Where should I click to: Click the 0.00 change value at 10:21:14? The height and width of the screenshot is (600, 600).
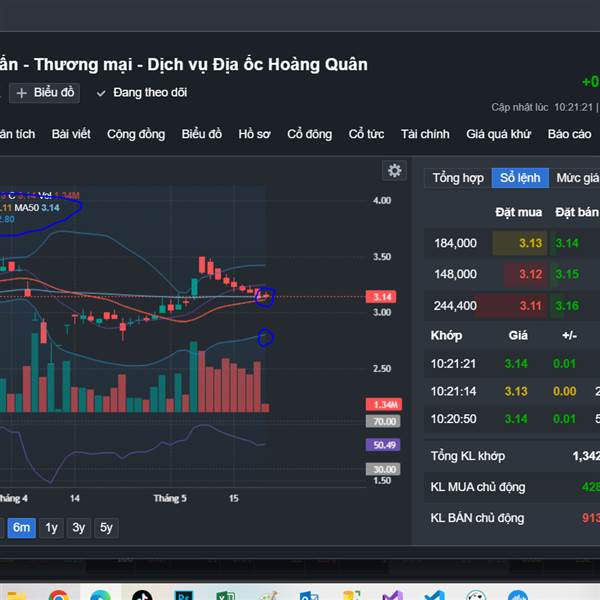pos(564,391)
